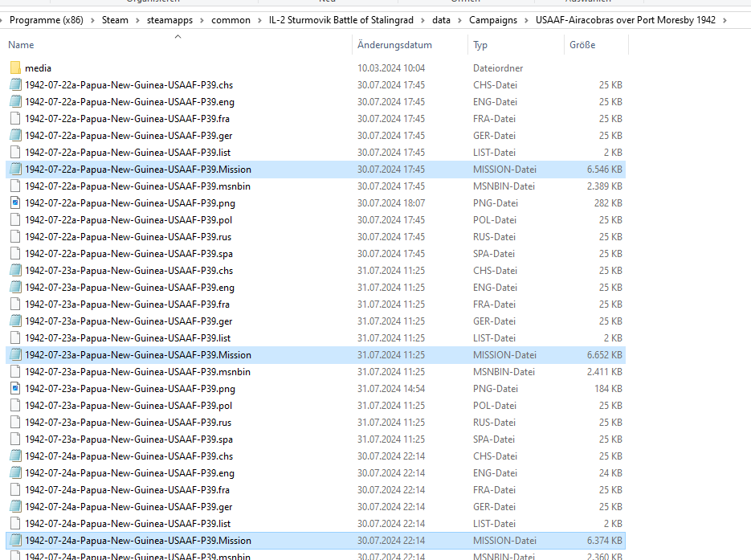The width and height of the screenshot is (751, 560).
Task: Click the 1942-07-22a P39.png file icon
Action: pos(15,203)
